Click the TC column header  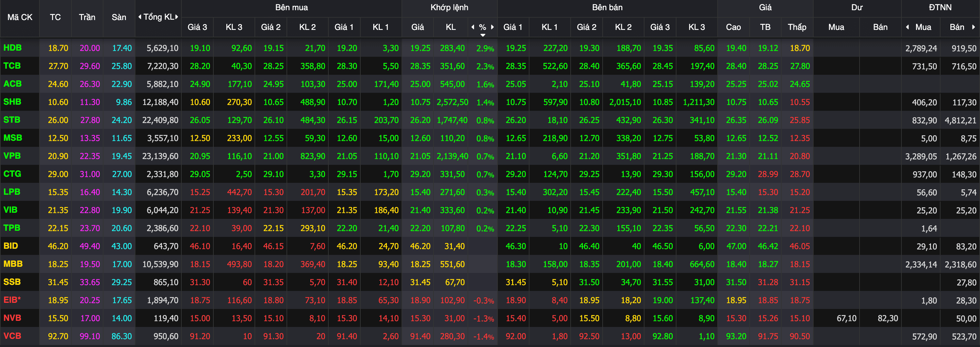55,17
